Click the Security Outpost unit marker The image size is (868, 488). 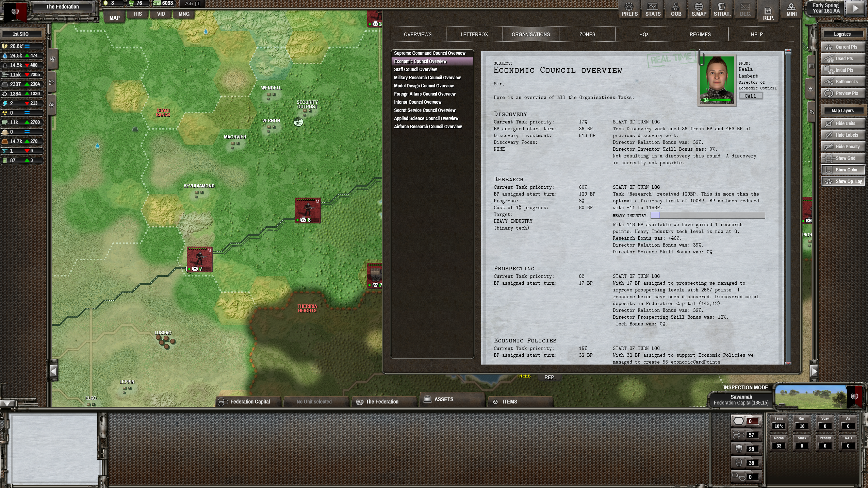[x=298, y=122]
